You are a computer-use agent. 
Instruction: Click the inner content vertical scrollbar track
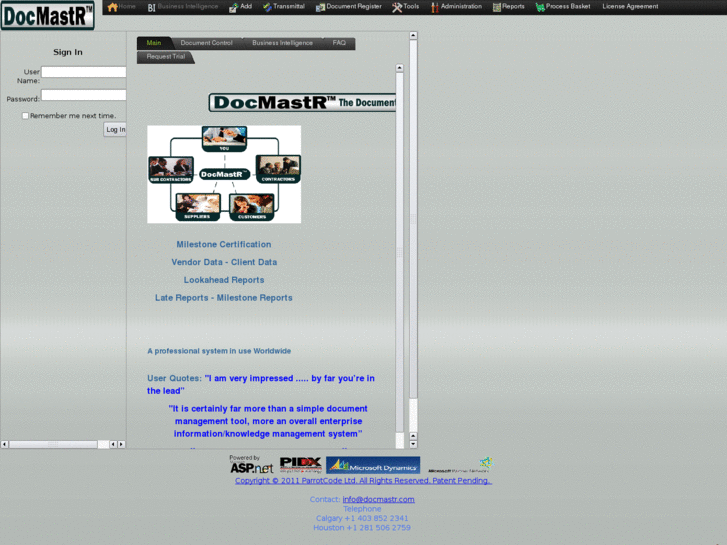click(399, 440)
